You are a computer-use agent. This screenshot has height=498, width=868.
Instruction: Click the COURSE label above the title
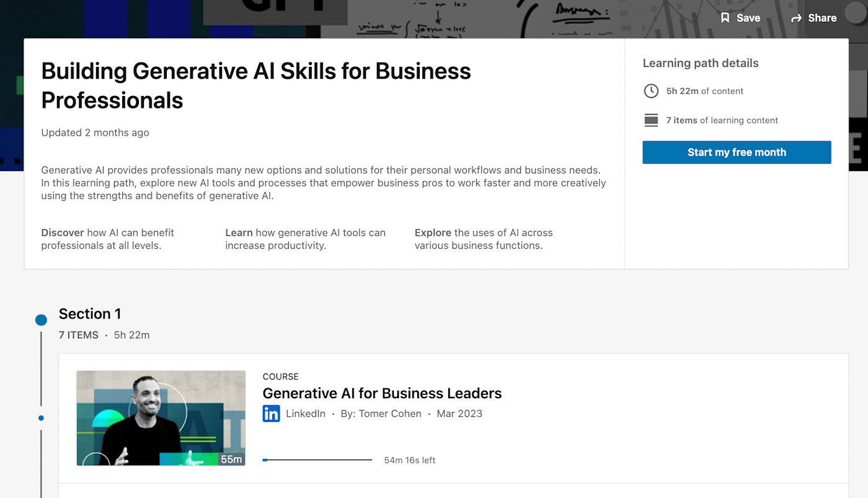281,377
